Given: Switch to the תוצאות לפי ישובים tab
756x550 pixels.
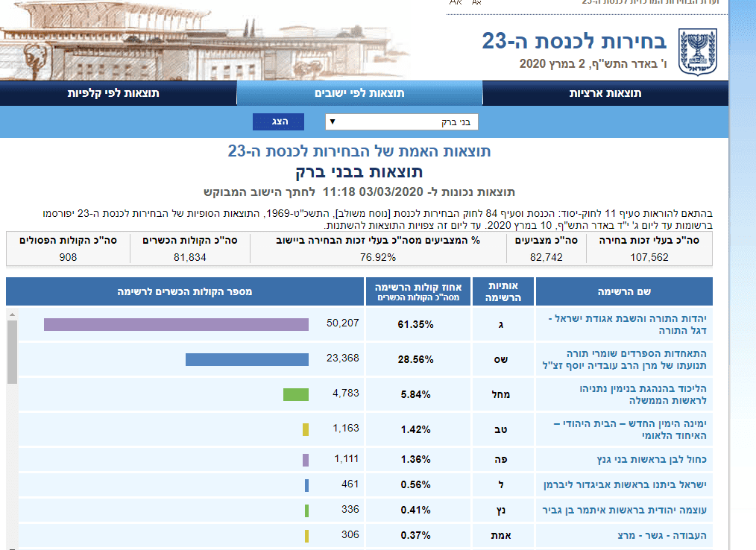Looking at the screenshot, I should pyautogui.click(x=359, y=93).
